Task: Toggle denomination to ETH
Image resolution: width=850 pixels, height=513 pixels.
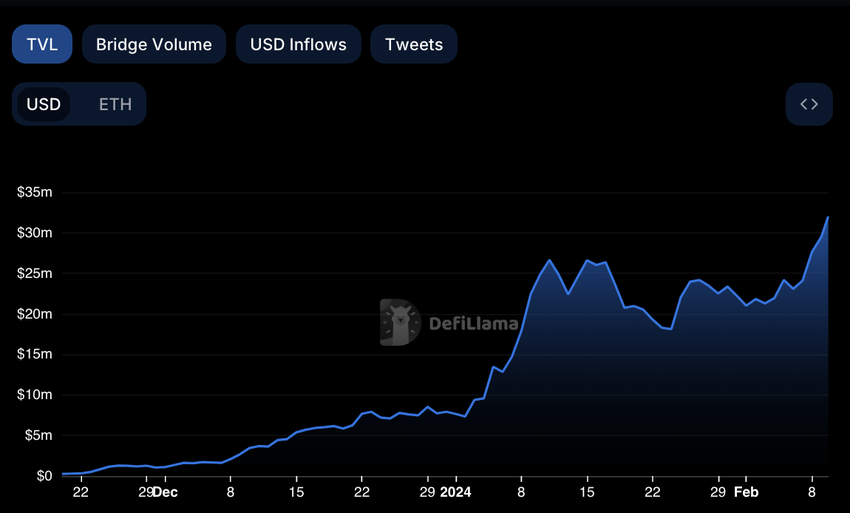Action: (x=115, y=104)
